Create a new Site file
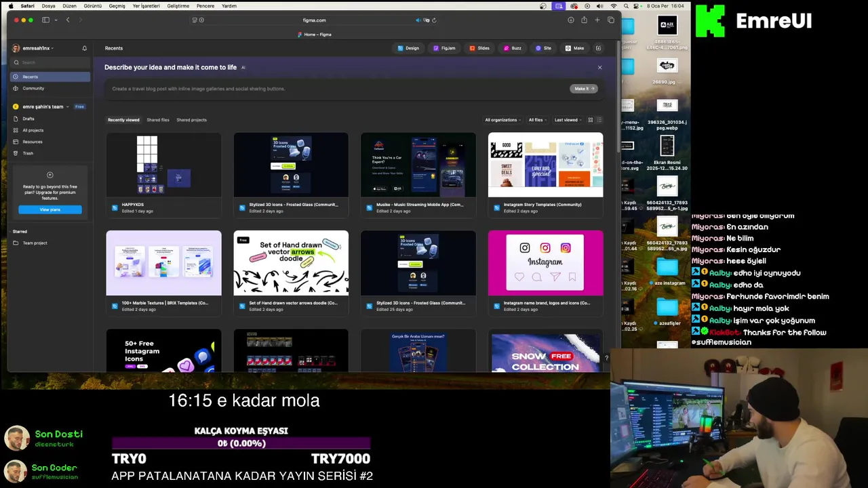This screenshot has width=868, height=488. point(543,48)
